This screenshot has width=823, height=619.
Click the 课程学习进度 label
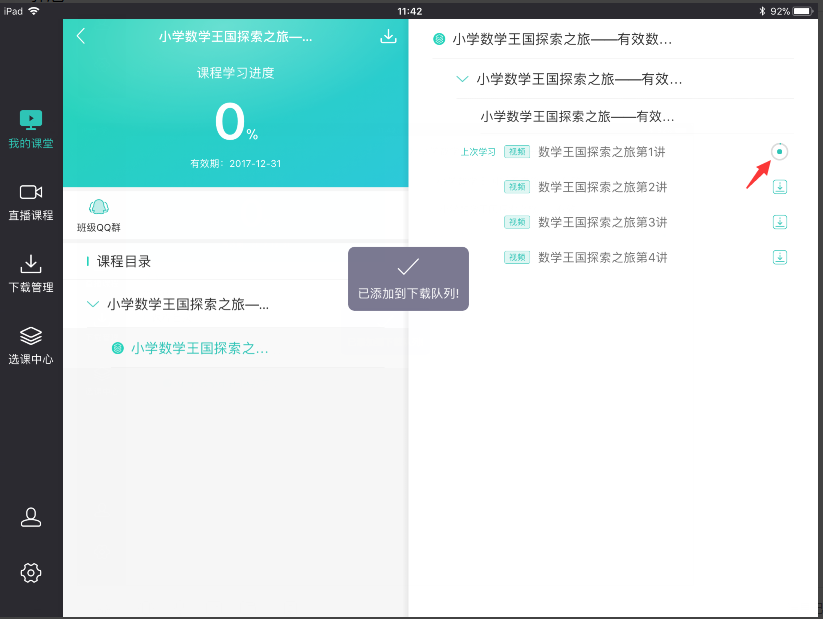tap(236, 73)
